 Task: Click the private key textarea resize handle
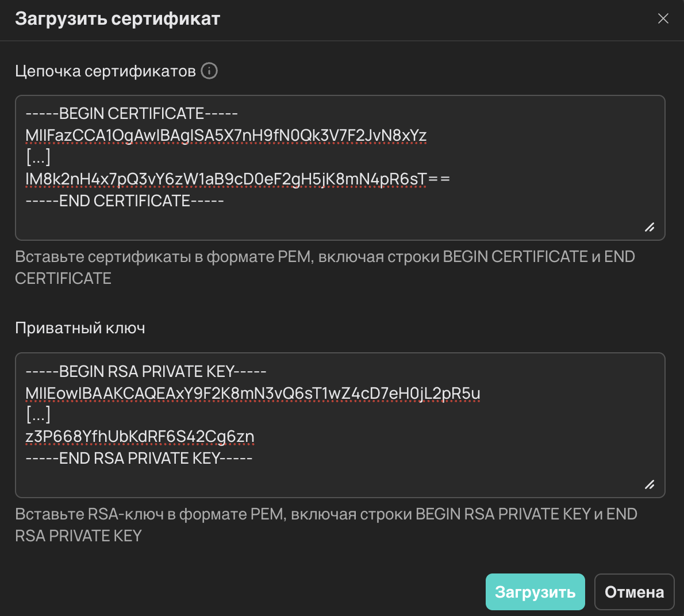click(x=650, y=484)
